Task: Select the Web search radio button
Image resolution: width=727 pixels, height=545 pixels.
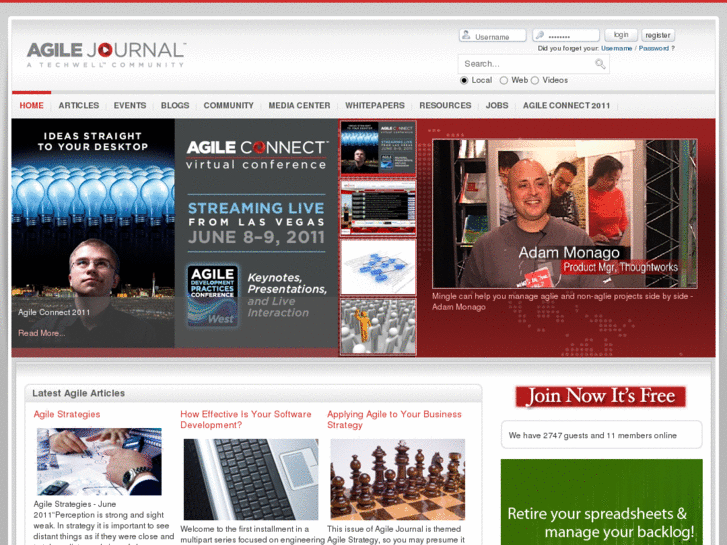Action: [504, 80]
